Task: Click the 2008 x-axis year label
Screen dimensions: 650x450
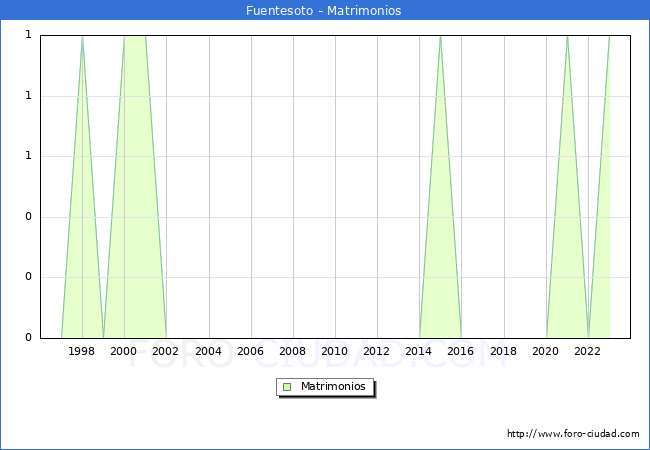Action: (x=292, y=351)
